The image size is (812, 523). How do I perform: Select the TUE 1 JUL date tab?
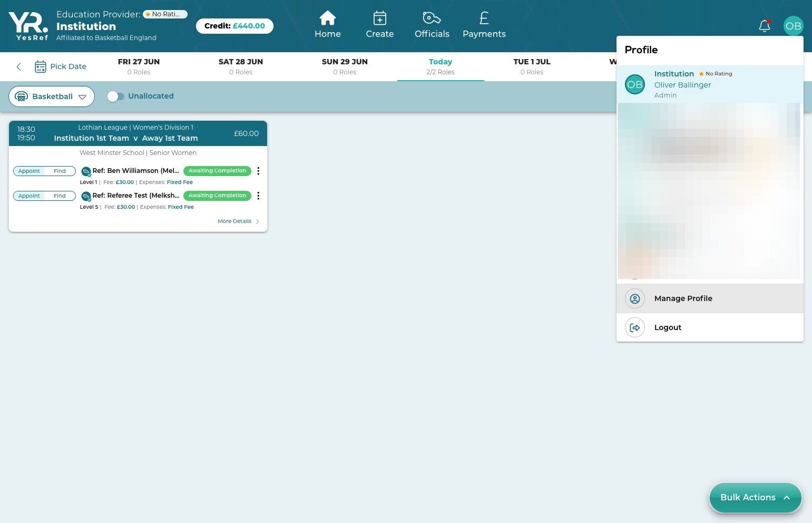click(x=532, y=66)
